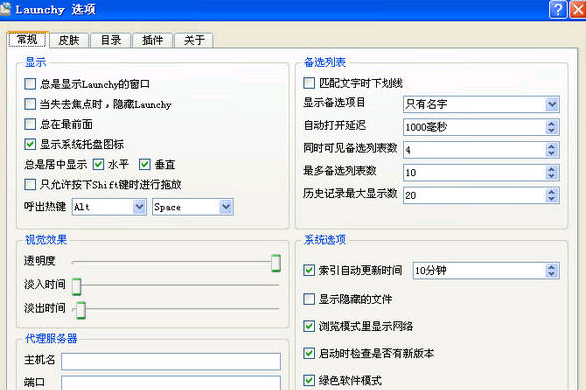The height and width of the screenshot is (390, 586).
Task: Check 匹配文字时下划线 checkbox
Action: coord(309,83)
